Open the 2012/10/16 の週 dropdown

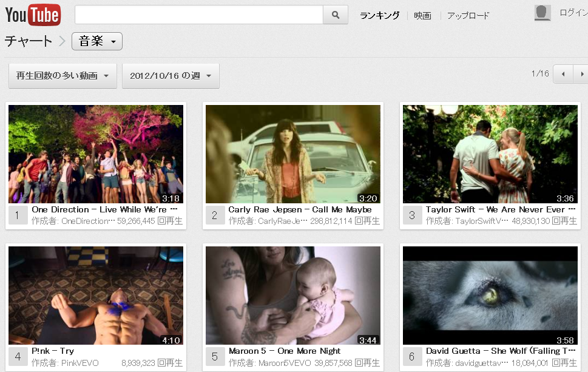pos(171,76)
